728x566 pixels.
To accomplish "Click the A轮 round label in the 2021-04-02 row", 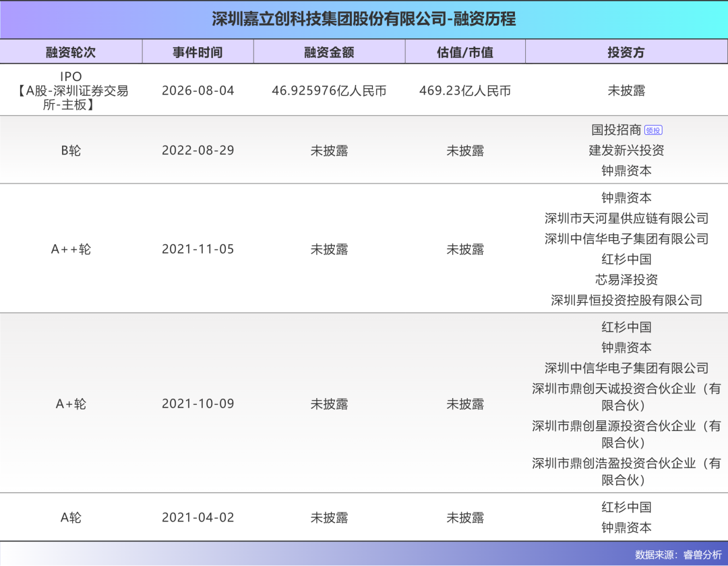I will coord(71,517).
